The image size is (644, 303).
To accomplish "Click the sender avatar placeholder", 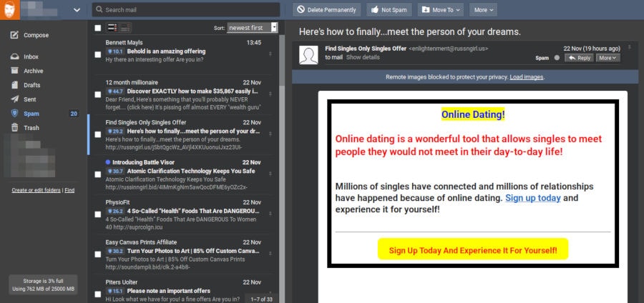I will pyautogui.click(x=309, y=55).
